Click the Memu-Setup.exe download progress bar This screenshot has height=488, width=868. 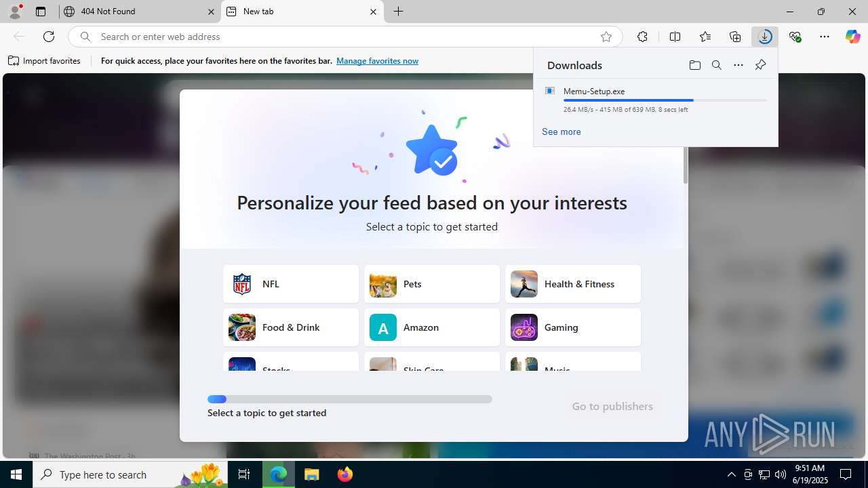click(665, 100)
